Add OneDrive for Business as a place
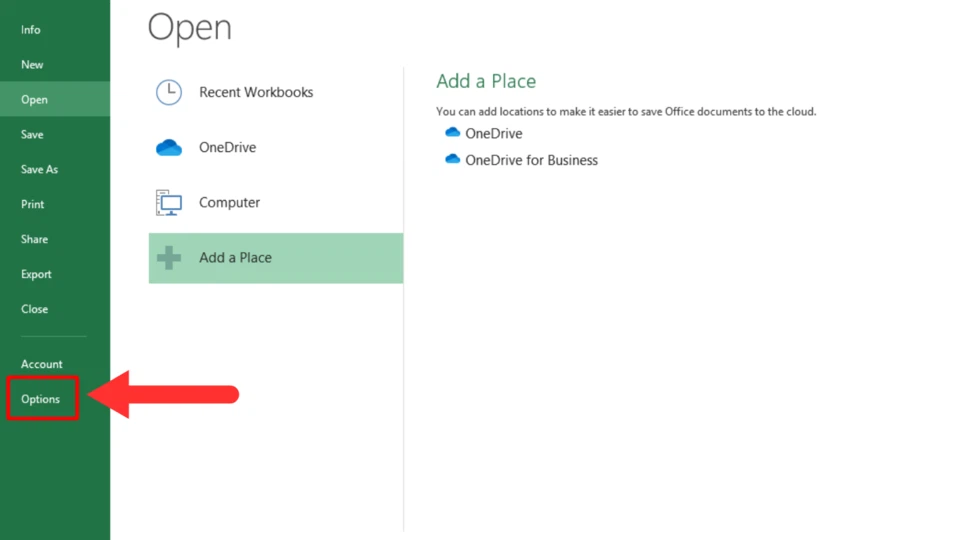 click(531, 160)
